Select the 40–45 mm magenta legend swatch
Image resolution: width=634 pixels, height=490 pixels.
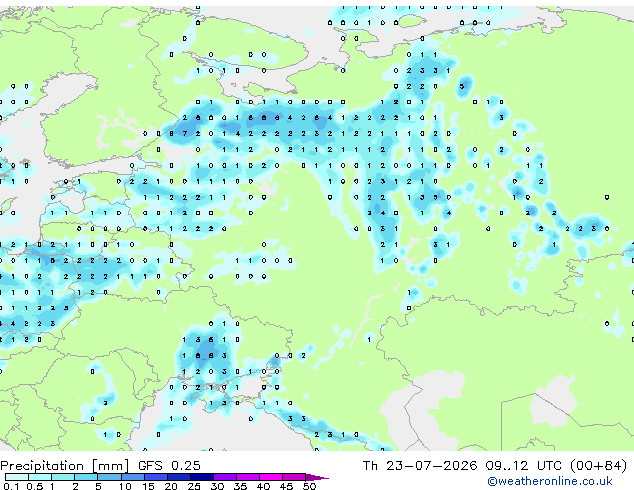click(271, 477)
